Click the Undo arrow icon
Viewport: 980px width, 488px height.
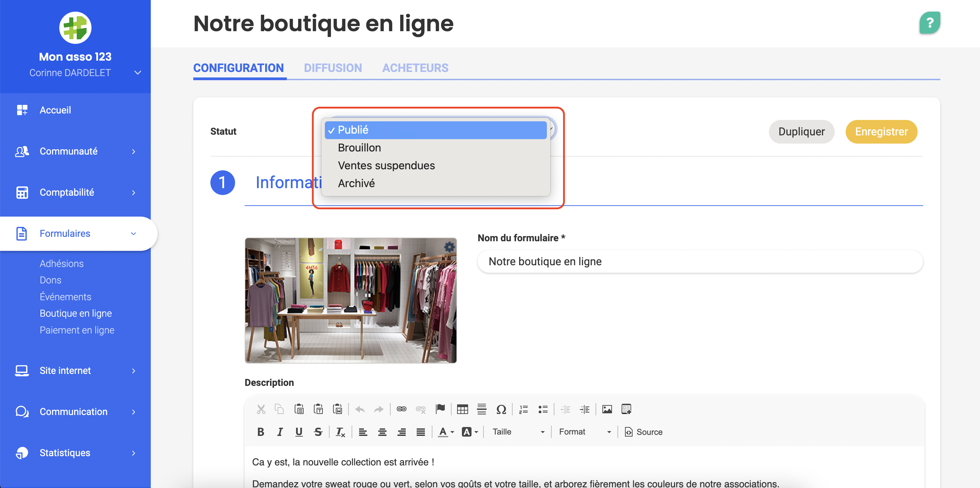360,409
